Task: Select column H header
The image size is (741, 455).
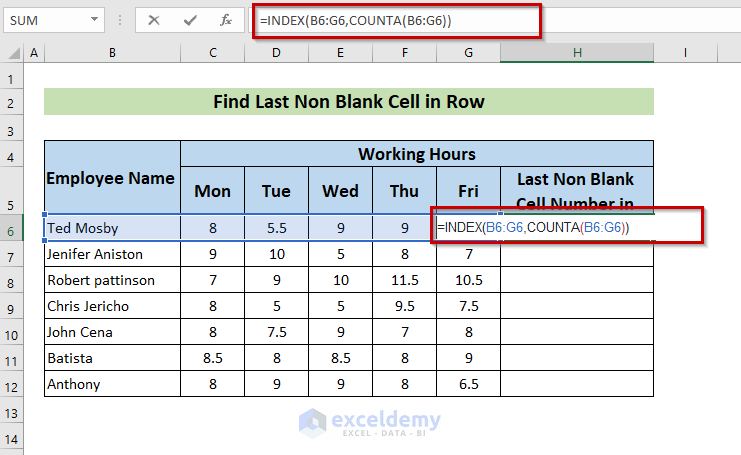Action: 577,53
